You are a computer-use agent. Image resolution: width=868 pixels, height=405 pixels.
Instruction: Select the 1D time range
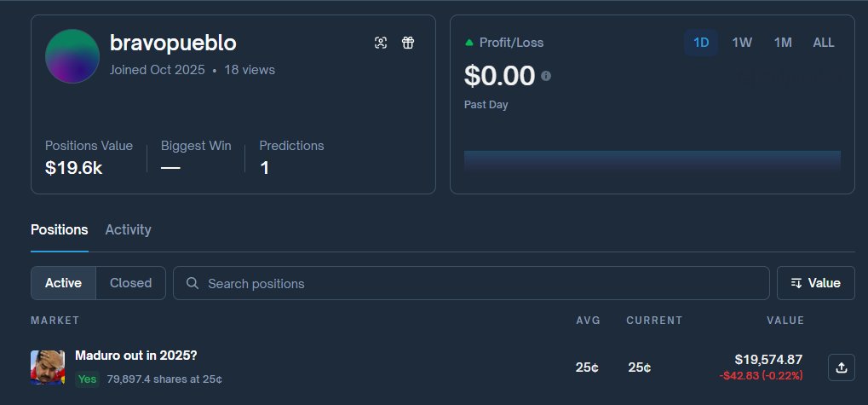tap(701, 43)
